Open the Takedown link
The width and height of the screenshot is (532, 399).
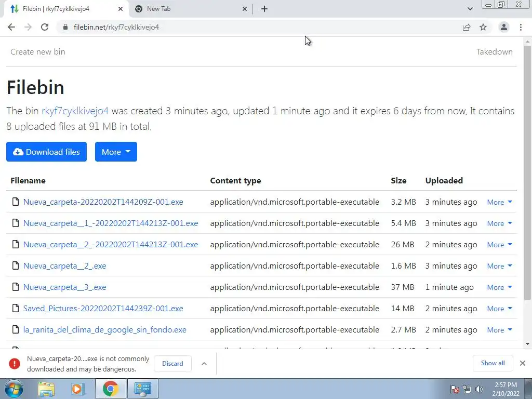[495, 51]
